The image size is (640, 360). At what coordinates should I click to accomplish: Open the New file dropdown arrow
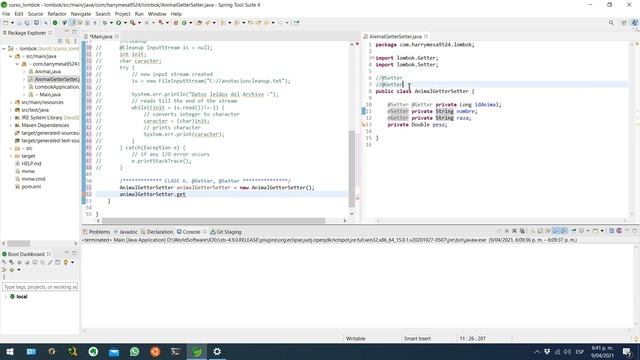click(12, 23)
